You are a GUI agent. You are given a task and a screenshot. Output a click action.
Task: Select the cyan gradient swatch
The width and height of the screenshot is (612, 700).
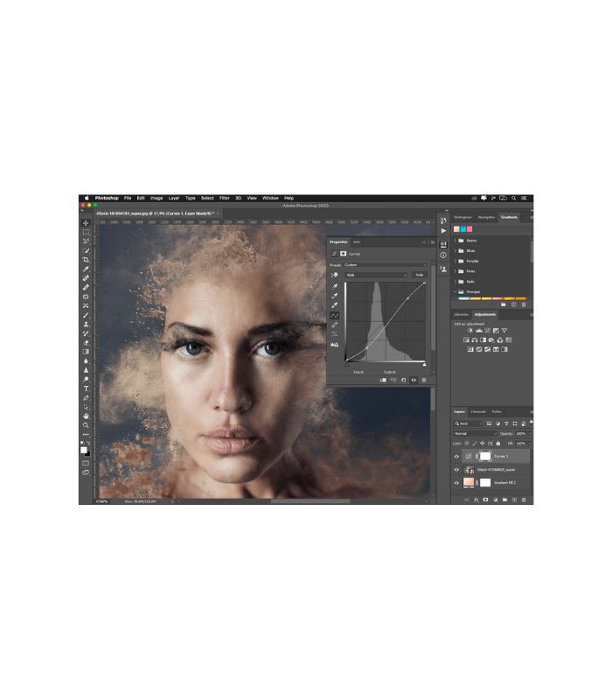pyautogui.click(x=463, y=229)
